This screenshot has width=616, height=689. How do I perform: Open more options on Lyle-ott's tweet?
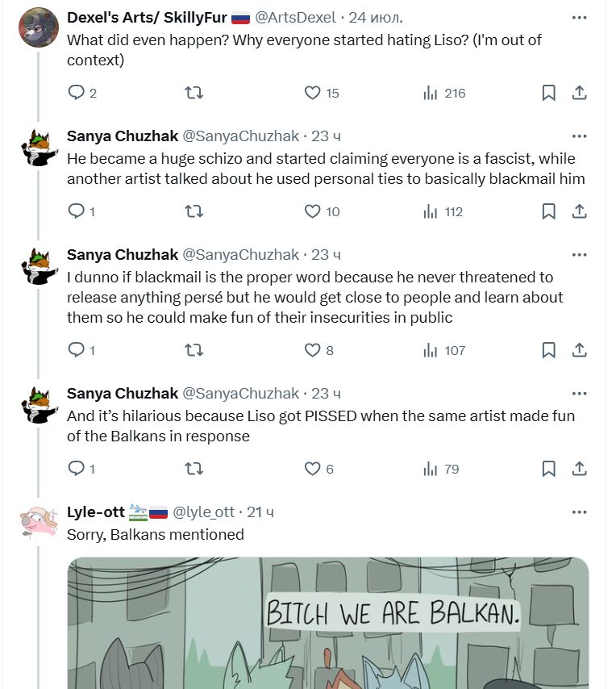[579, 512]
